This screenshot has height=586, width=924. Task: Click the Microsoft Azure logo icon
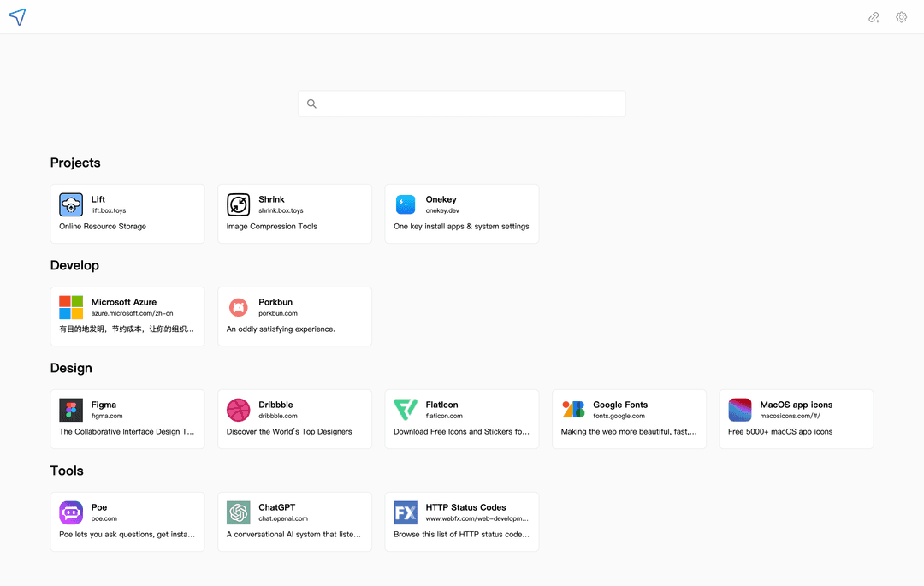coord(71,307)
